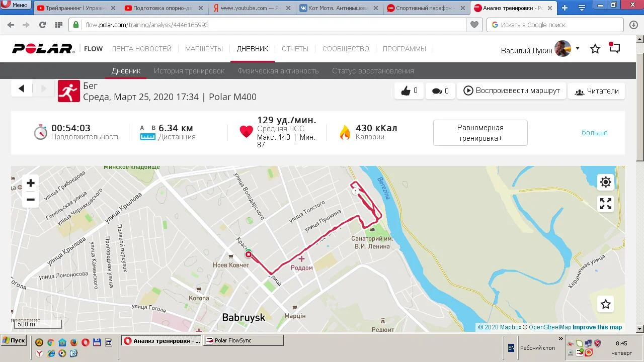This screenshot has width=644, height=362.
Task: Expand the Василий Лукин account dropdown
Action: pyautogui.click(x=577, y=48)
